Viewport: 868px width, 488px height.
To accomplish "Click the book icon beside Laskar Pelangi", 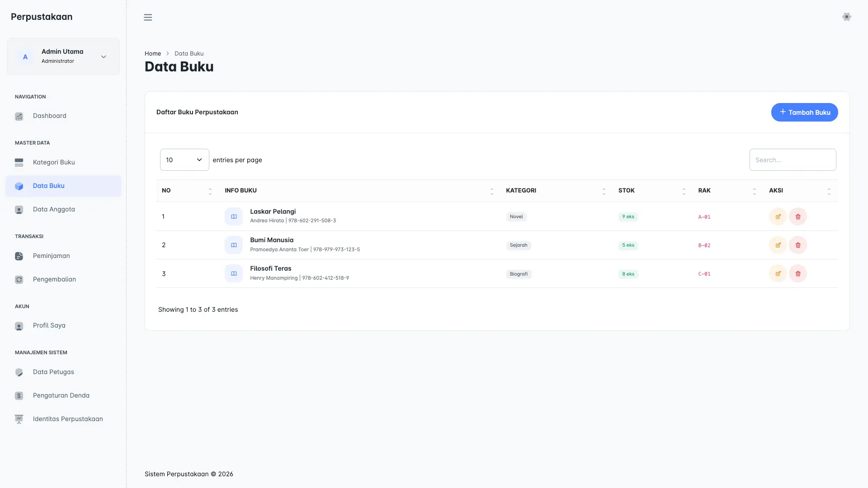I will tap(234, 216).
